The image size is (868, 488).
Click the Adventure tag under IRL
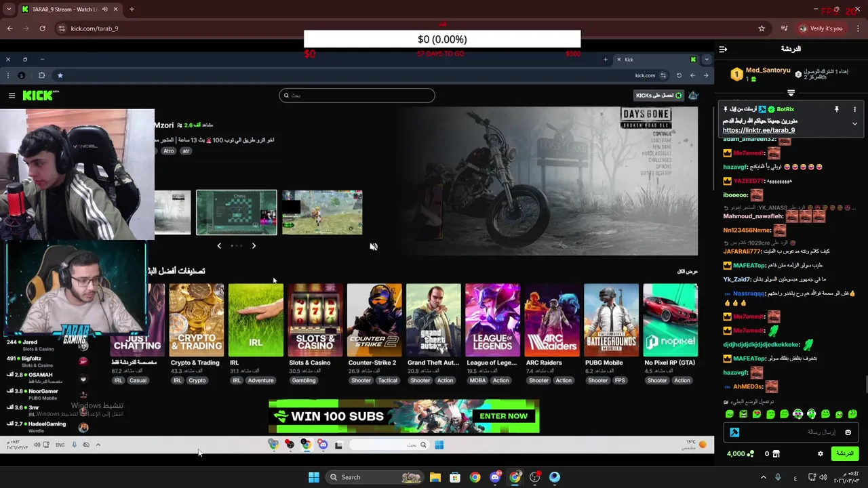(x=260, y=380)
